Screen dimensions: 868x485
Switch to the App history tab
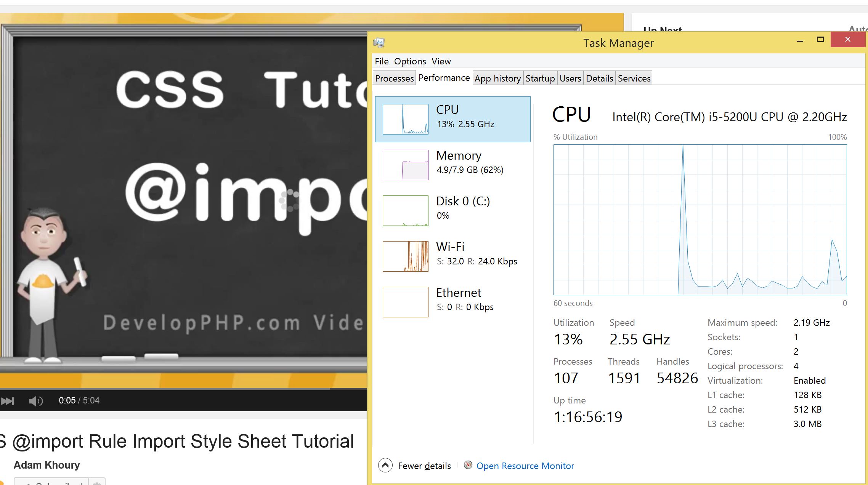pos(497,78)
